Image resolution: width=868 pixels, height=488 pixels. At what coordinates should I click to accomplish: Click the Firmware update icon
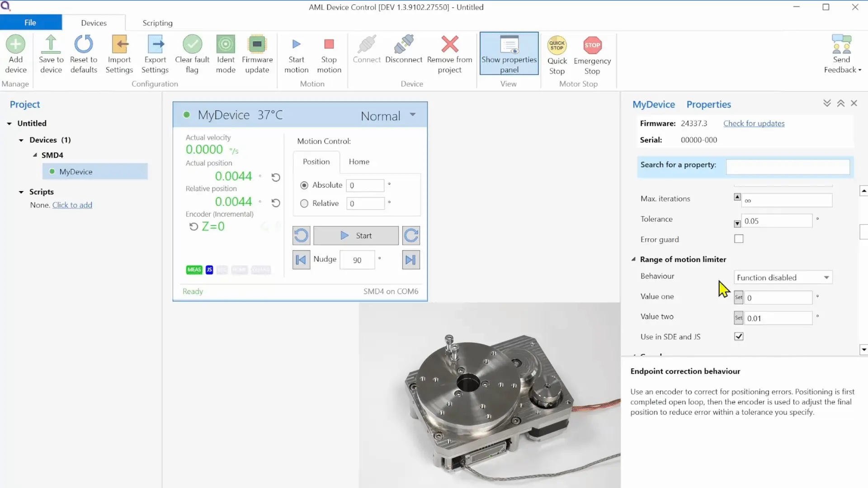point(257,45)
